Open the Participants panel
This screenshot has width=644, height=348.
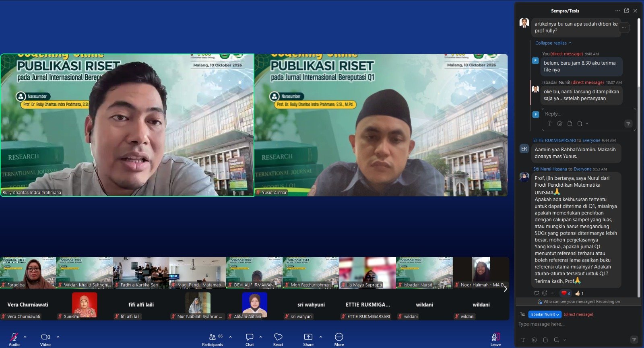pyautogui.click(x=213, y=339)
